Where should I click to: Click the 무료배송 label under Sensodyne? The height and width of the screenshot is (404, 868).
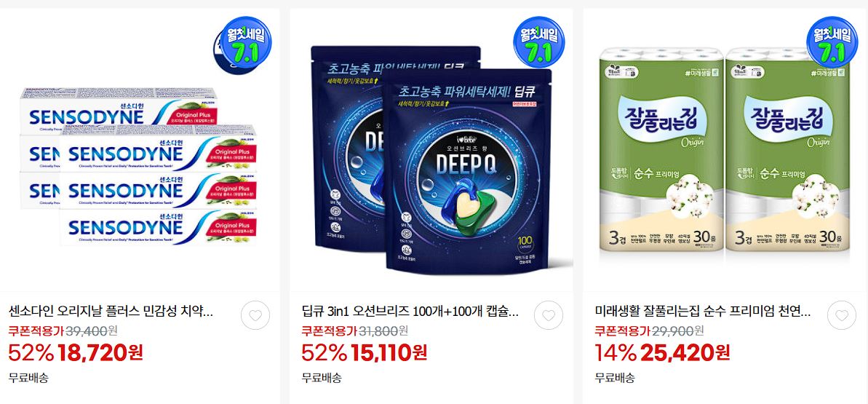[x=29, y=378]
